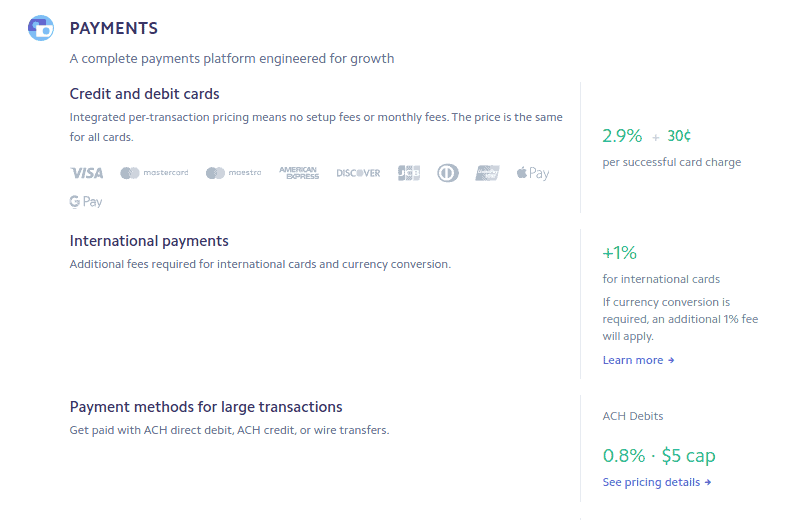Click the Visa card logo

[x=87, y=173]
